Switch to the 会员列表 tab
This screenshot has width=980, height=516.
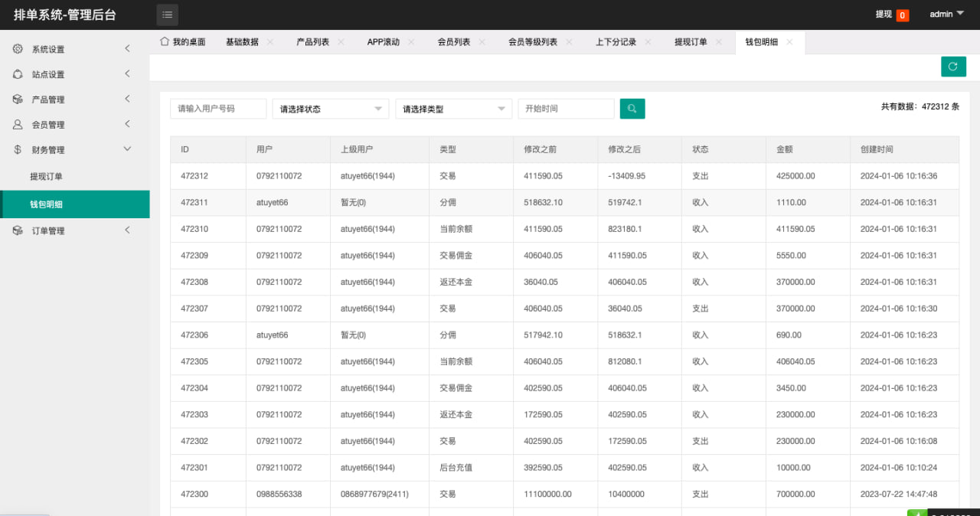(x=453, y=42)
